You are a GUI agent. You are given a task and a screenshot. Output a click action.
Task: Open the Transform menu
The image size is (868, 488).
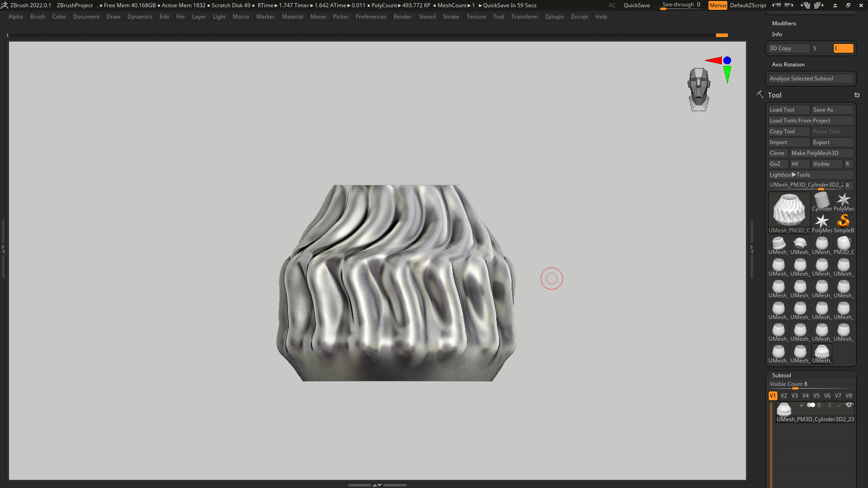click(x=524, y=17)
